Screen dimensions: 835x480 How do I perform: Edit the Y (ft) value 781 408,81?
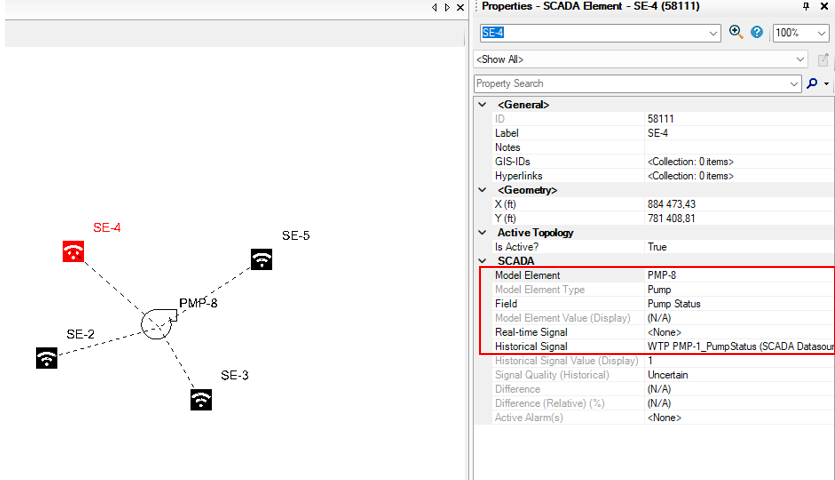tap(672, 218)
